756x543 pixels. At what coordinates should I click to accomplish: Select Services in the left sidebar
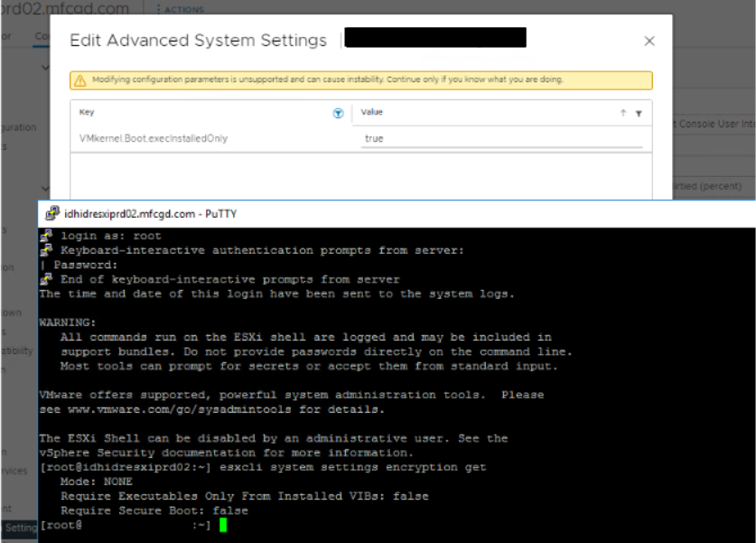coord(13,472)
